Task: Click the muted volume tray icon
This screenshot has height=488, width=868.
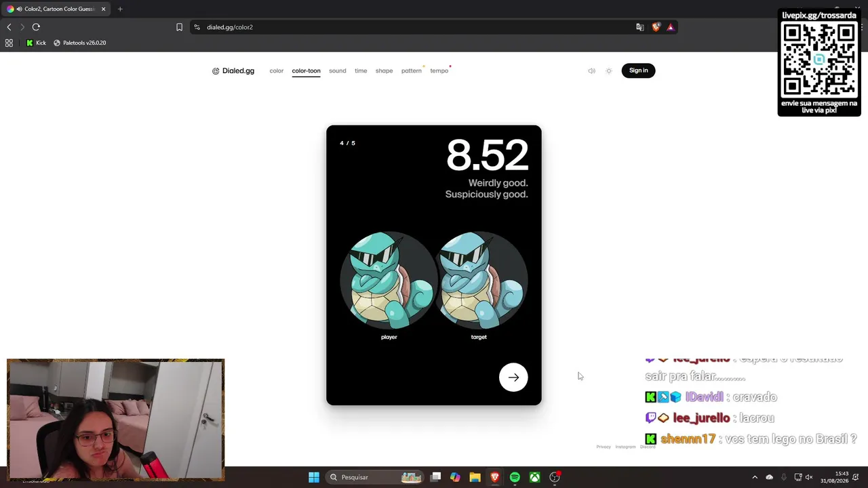Action: pyautogui.click(x=808, y=477)
